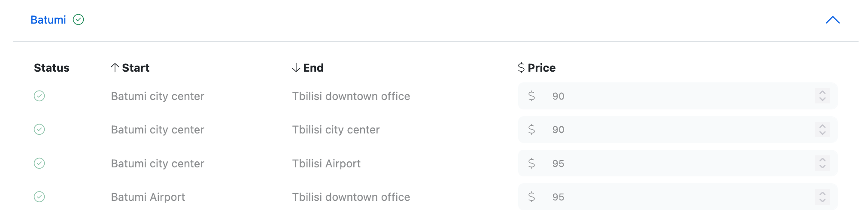Viewport: 868px width, 215px height.
Task: Click status check for Tbilisi Airport row
Action: [x=39, y=164]
